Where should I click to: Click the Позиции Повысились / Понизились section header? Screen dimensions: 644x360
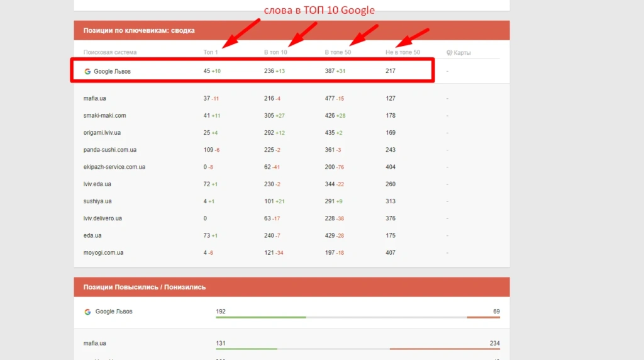click(x=292, y=287)
